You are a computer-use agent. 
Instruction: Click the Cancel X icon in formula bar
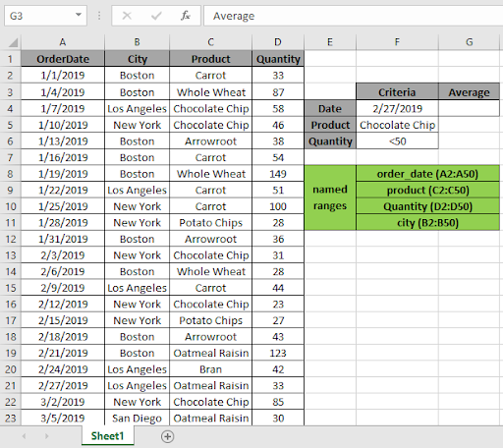click(x=127, y=16)
